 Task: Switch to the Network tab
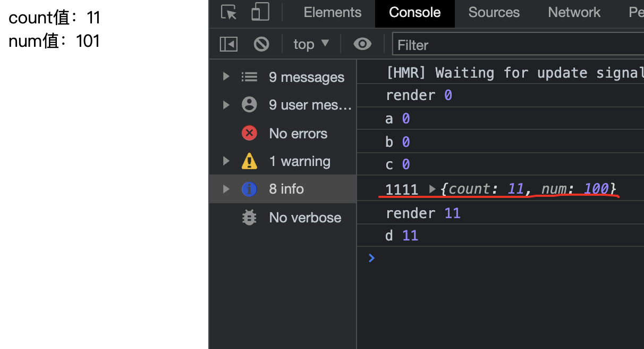tap(574, 12)
